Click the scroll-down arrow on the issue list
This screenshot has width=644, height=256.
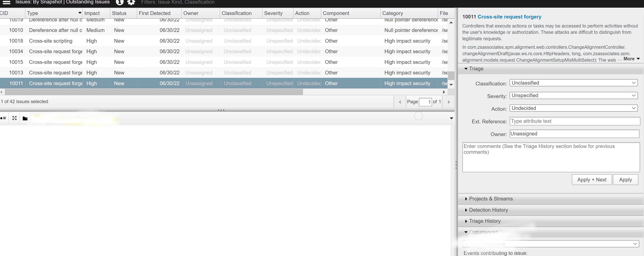[x=451, y=85]
